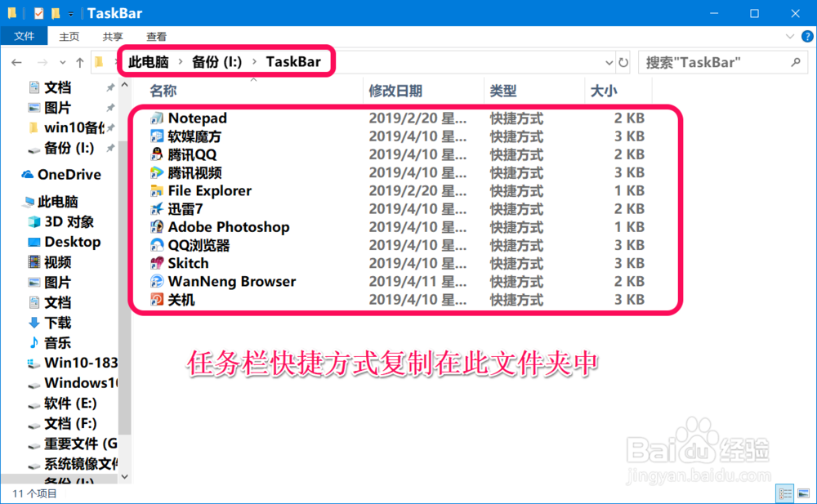The width and height of the screenshot is (817, 504).
Task: Open the 迅雷7 shortcut
Action: pos(185,208)
